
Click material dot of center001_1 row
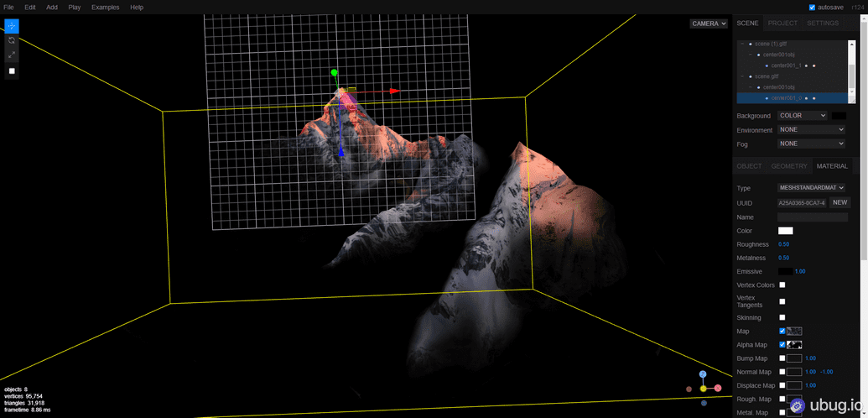[814, 66]
